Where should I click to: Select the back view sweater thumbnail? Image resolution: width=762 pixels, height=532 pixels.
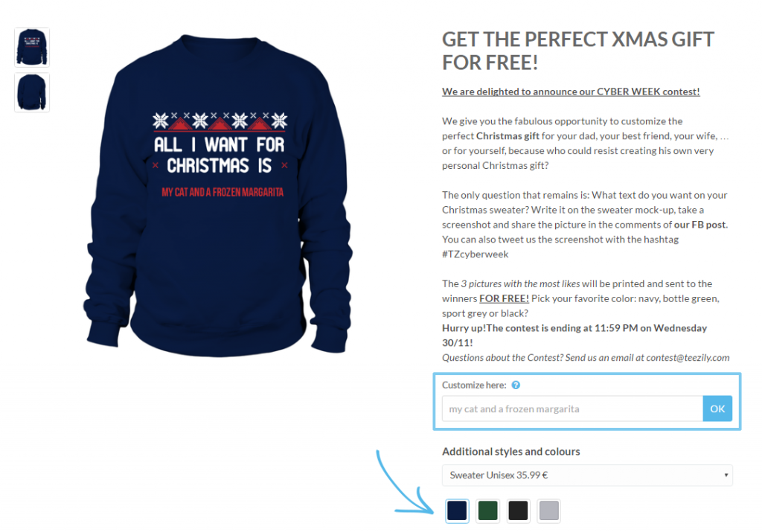(x=32, y=92)
